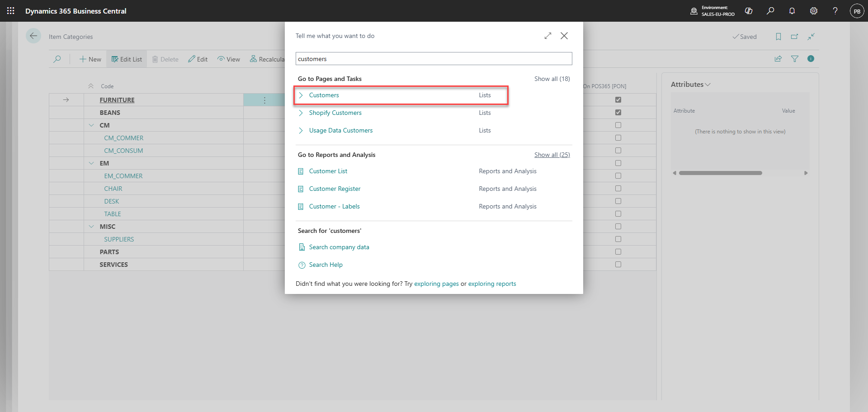Screen dimensions: 868x412
Task: Check POS365 checkbox for CM
Action: pos(618,125)
